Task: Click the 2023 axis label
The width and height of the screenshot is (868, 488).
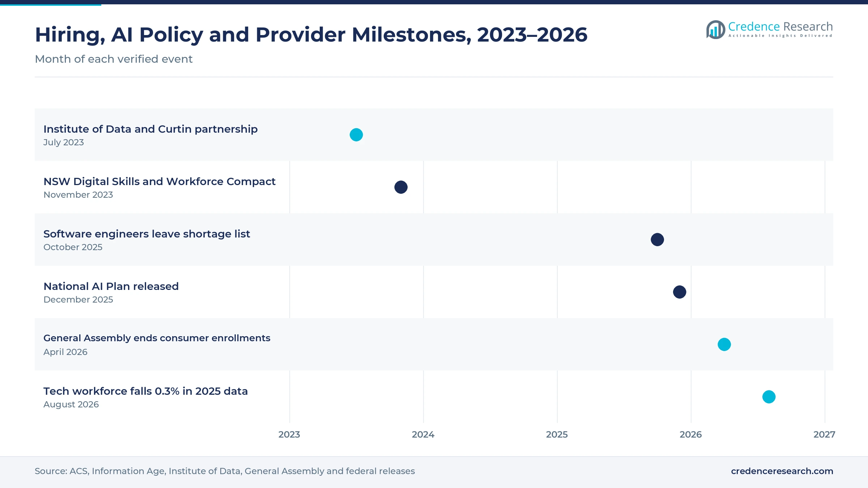Action: coord(289,435)
